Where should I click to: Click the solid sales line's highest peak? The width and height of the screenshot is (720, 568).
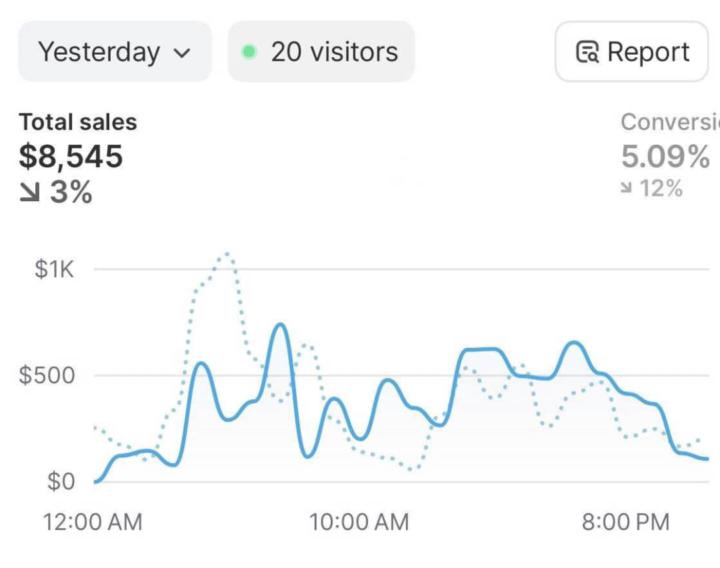tap(281, 325)
